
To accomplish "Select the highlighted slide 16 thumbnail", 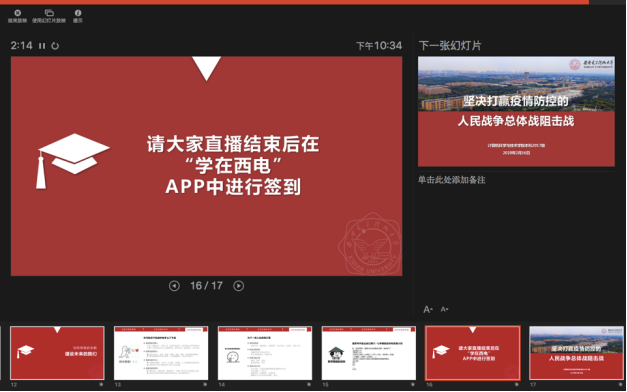I will tap(473, 353).
